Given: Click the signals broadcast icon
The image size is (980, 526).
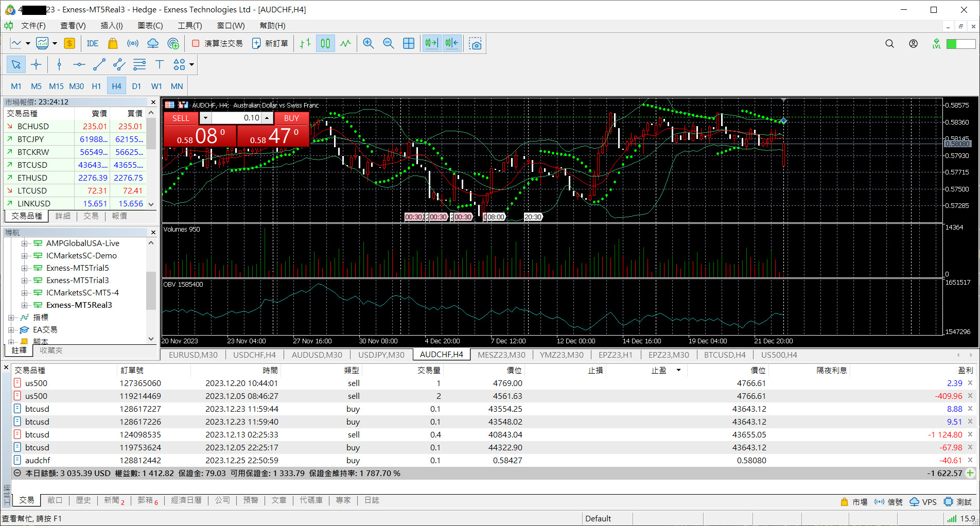Looking at the screenshot, I should click(x=133, y=44).
